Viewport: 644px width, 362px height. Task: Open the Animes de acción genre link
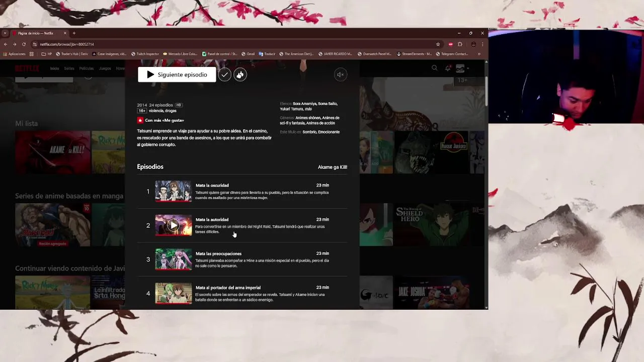coord(319,123)
